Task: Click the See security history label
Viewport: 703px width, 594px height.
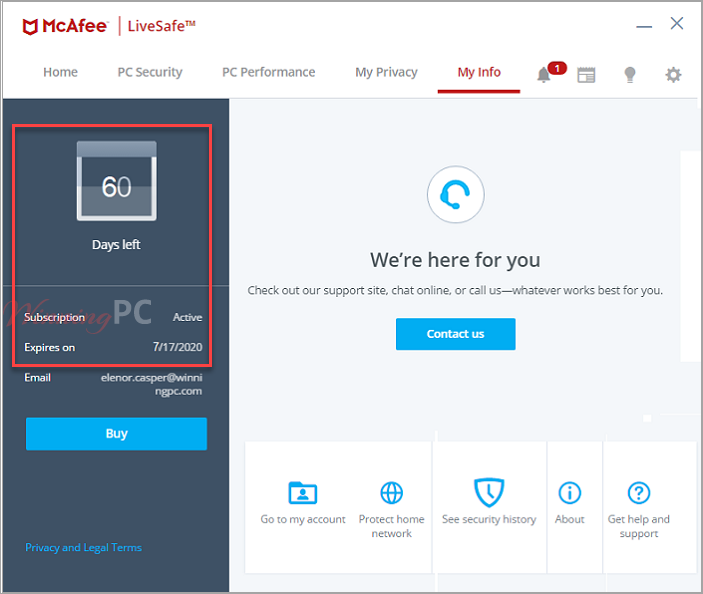Action: [489, 519]
